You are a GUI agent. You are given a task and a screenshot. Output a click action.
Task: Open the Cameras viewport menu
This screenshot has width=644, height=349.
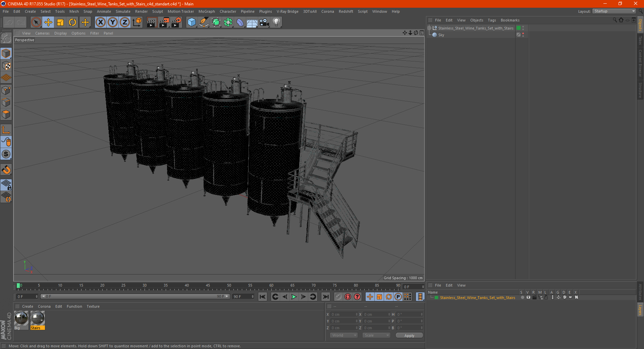click(42, 33)
